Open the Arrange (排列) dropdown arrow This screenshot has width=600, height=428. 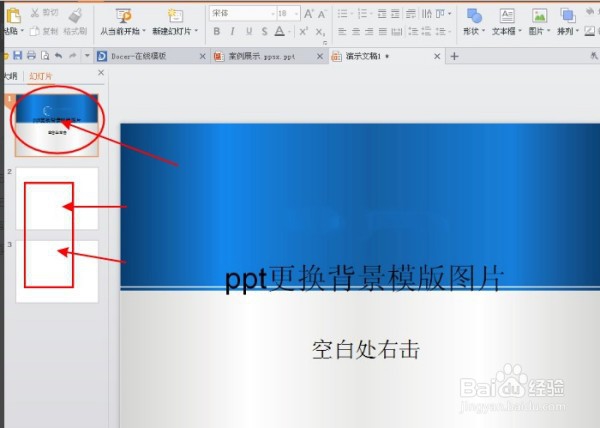coord(577,31)
